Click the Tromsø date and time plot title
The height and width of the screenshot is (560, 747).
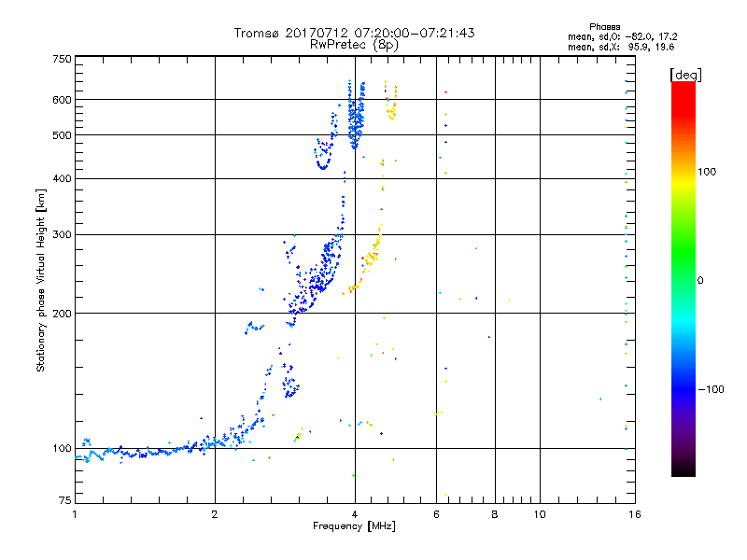354,33
